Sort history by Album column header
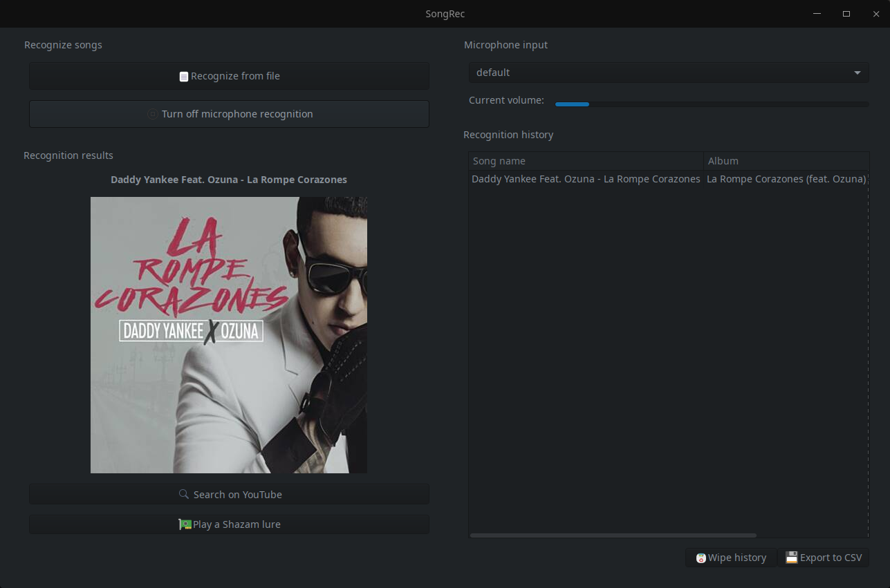The height and width of the screenshot is (588, 890). coord(786,161)
